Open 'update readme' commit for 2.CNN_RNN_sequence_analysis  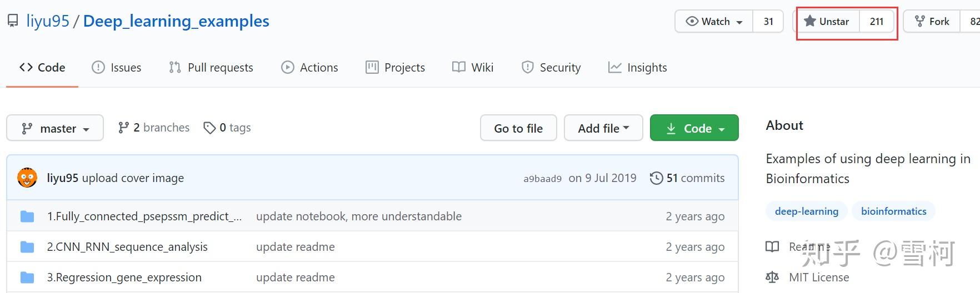[296, 247]
